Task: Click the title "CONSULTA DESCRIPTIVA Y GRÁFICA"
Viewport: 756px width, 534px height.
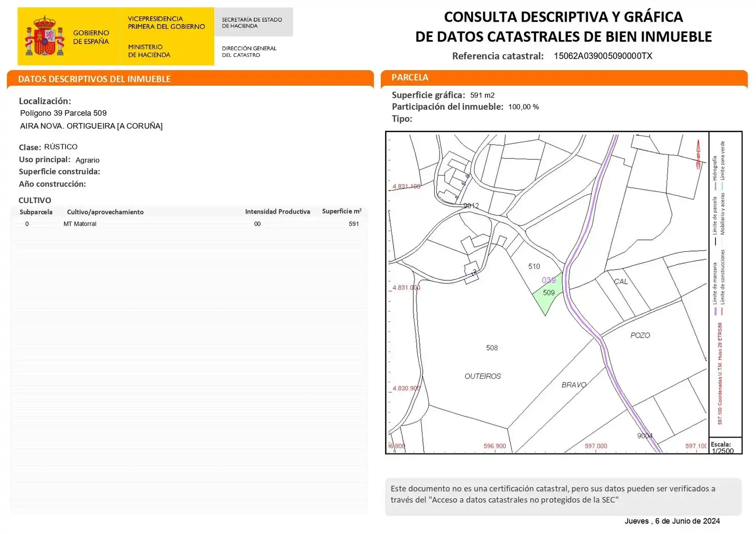Action: (563, 17)
